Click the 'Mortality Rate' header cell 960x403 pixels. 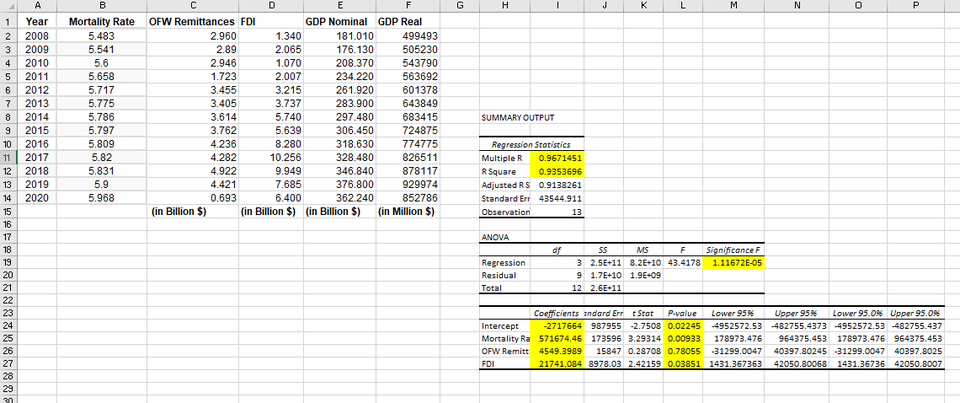coord(102,21)
